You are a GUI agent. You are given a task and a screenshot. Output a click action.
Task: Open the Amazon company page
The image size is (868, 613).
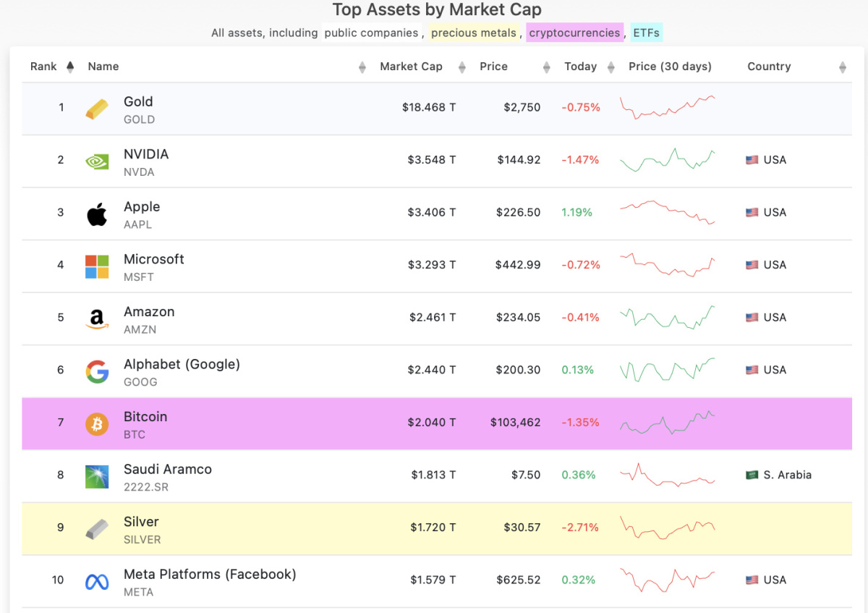point(149,312)
